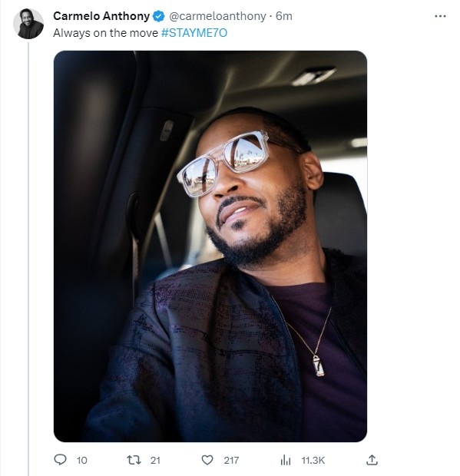This screenshot has width=460, height=476.
Task: Open Carmelo Anthony's profile avatar picture
Action: pyautogui.click(x=28, y=24)
